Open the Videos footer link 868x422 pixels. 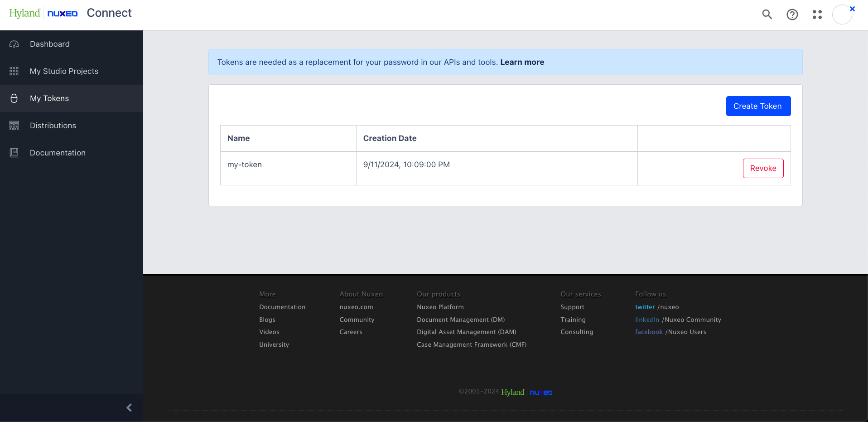click(x=269, y=332)
